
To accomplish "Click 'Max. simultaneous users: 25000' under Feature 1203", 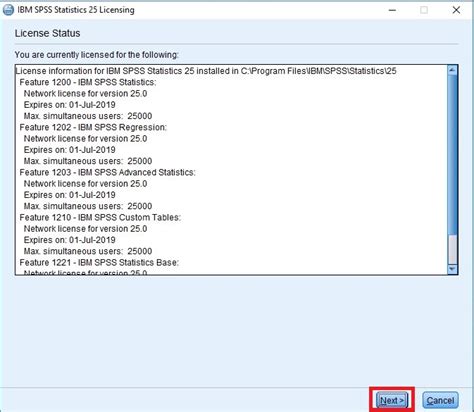I will coord(88,206).
